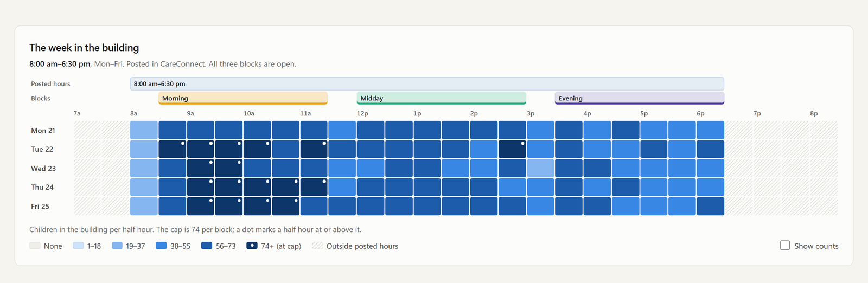Viewport: 868px width, 283px height.
Task: Click the Thu 24 cell at 5:00 pm
Action: (x=654, y=187)
